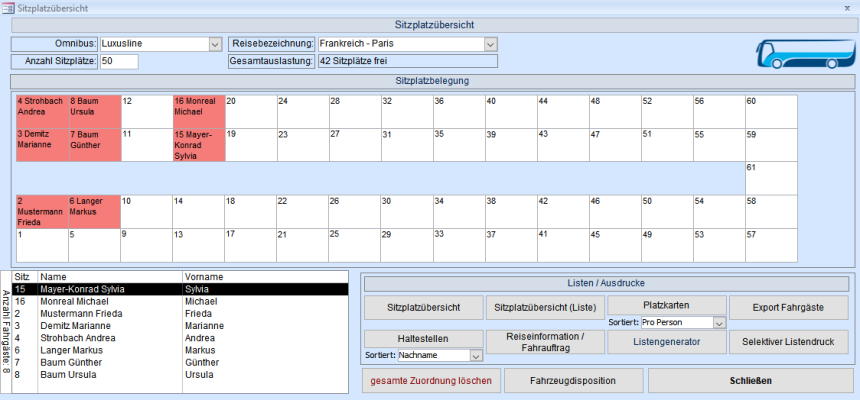The width and height of the screenshot is (860, 400).
Task: Click the Sitzplatzübersicht print button
Action: (424, 308)
